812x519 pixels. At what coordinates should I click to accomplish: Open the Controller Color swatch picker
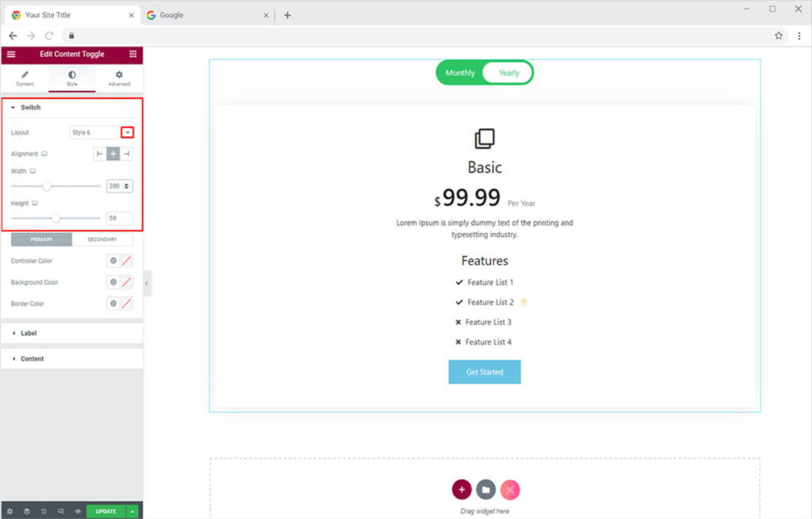(127, 261)
